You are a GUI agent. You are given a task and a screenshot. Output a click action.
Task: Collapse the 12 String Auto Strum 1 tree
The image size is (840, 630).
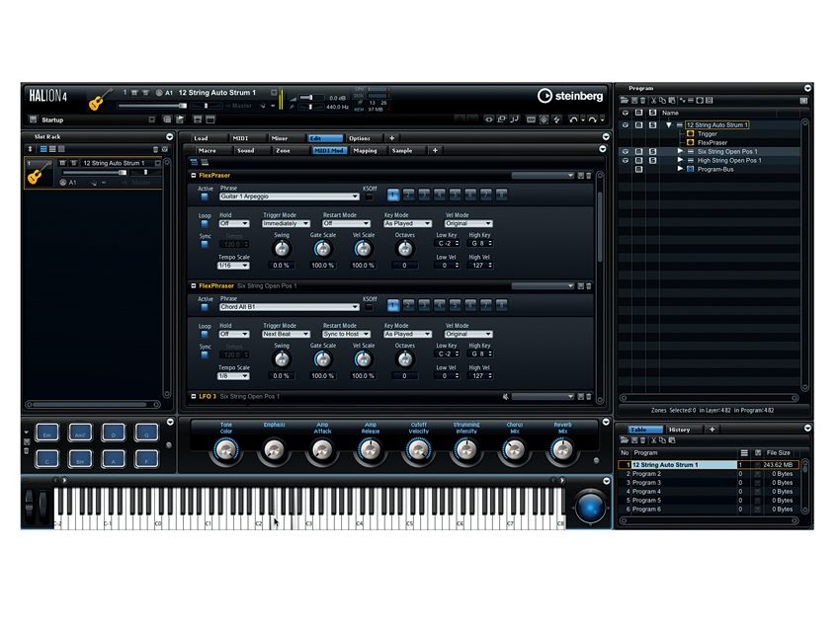click(669, 124)
